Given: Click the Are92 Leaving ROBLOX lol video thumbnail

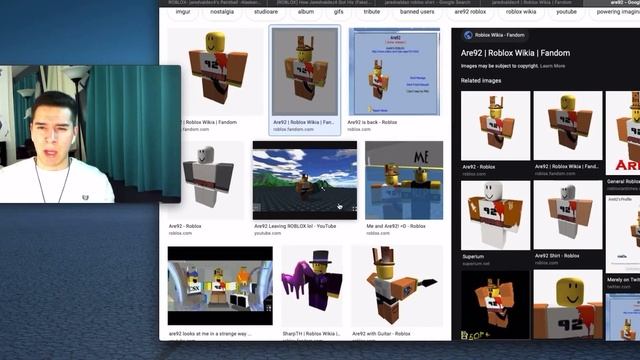Looking at the screenshot, I should point(304,180).
